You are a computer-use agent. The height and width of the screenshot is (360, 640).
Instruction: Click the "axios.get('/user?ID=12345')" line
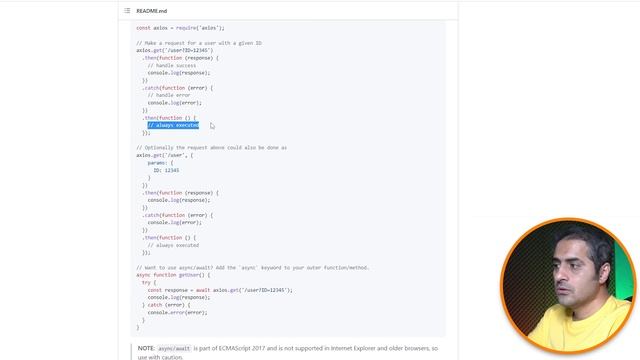174,50
